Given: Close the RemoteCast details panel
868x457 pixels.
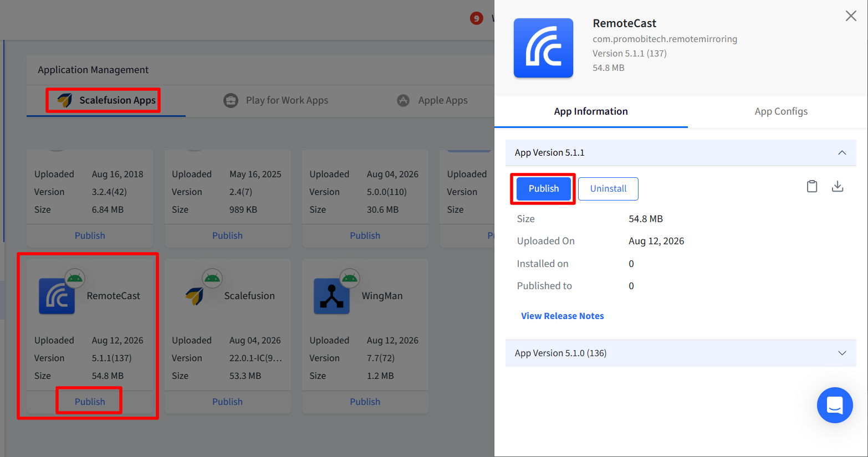Looking at the screenshot, I should [x=851, y=16].
